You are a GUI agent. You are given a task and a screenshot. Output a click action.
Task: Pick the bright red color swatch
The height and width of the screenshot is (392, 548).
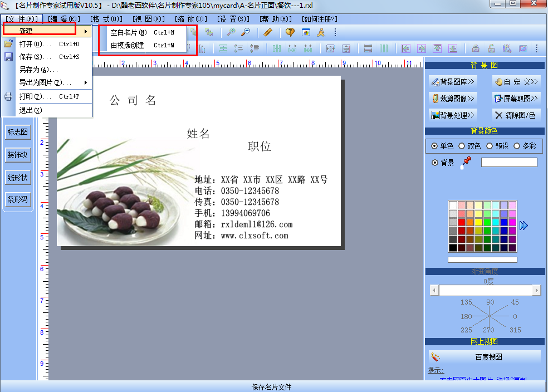point(461,222)
